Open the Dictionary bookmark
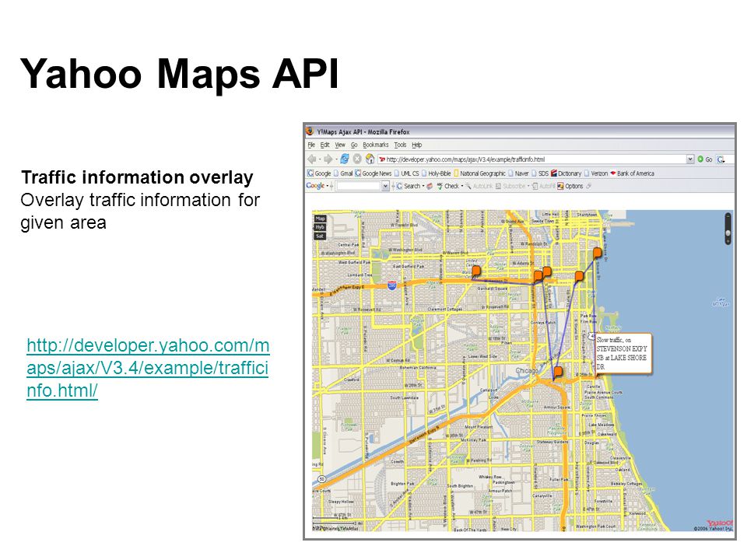The height and width of the screenshot is (560, 747). (x=566, y=173)
